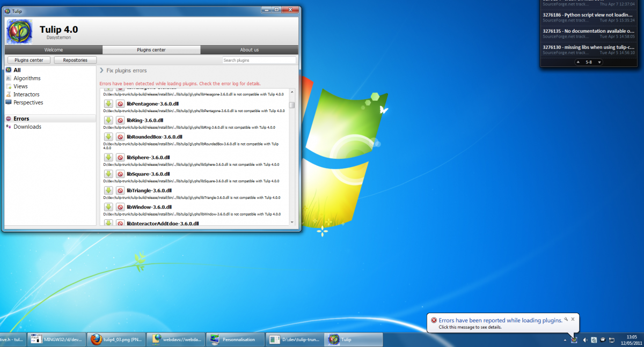Image resolution: width=644 pixels, height=347 pixels.
Task: Select the Perspectives category
Action: (50, 102)
